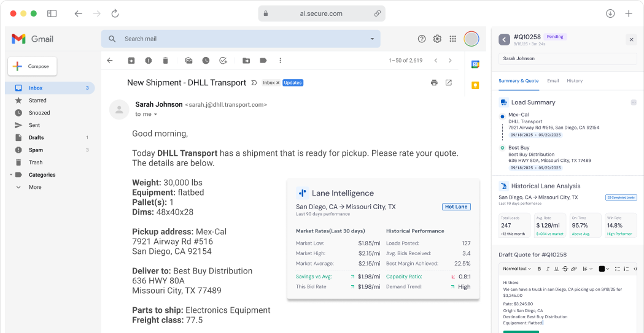The width and height of the screenshot is (644, 333).
Task: Report this email as spam
Action: (x=149, y=61)
